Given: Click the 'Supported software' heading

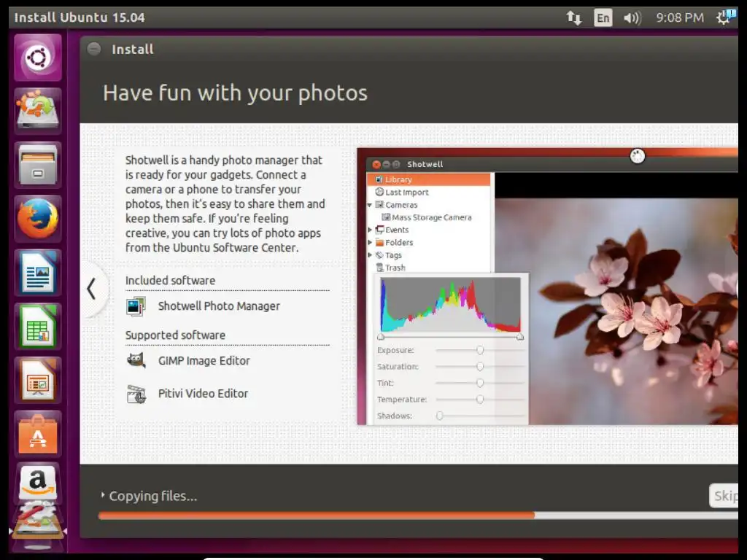Looking at the screenshot, I should (x=175, y=335).
